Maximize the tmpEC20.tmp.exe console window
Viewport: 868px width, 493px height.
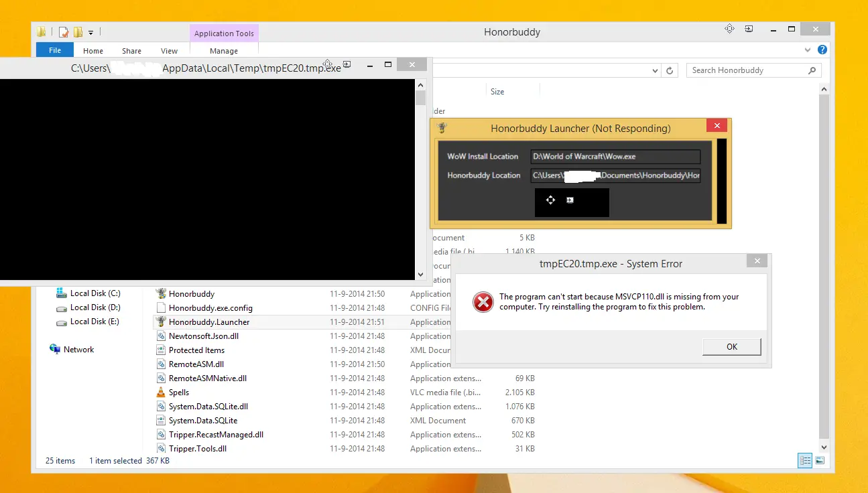click(387, 64)
